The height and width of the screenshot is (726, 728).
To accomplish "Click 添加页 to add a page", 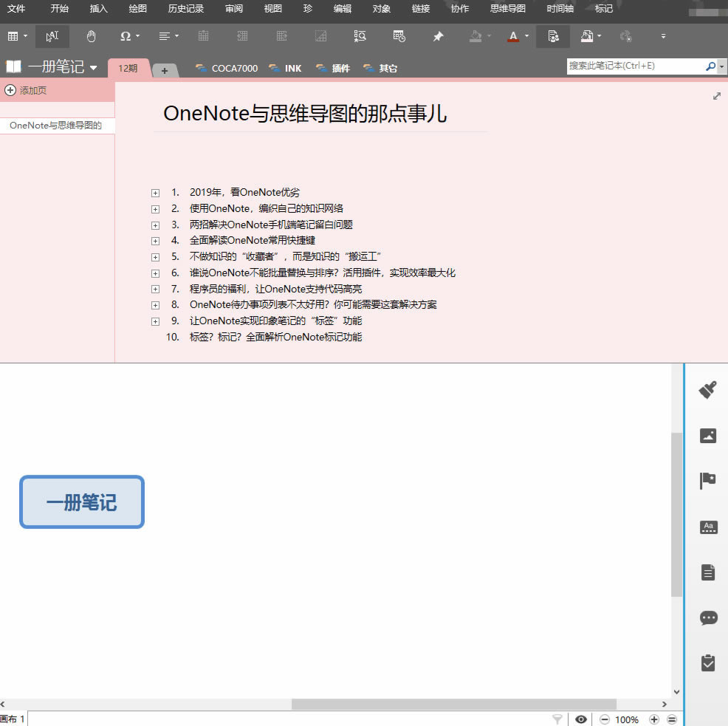I will point(27,90).
